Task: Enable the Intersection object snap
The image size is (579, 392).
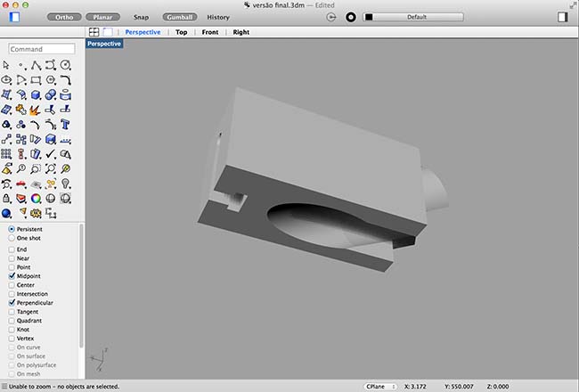Action: pos(12,294)
